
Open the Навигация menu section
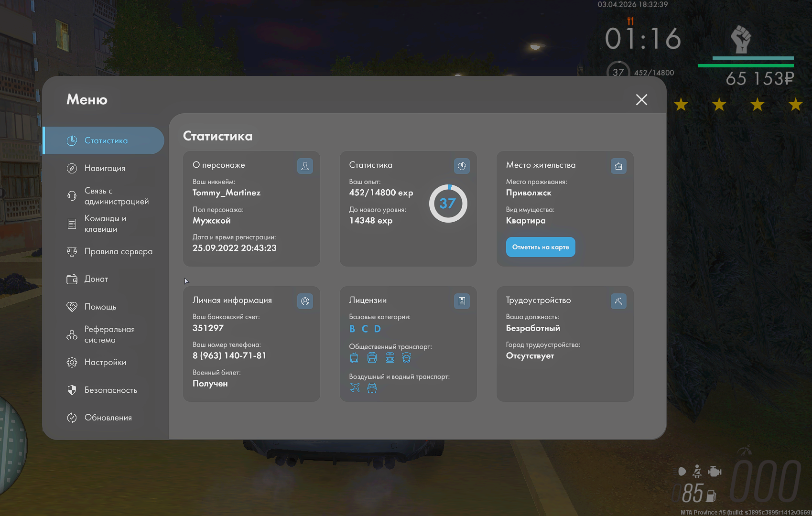[x=105, y=168]
